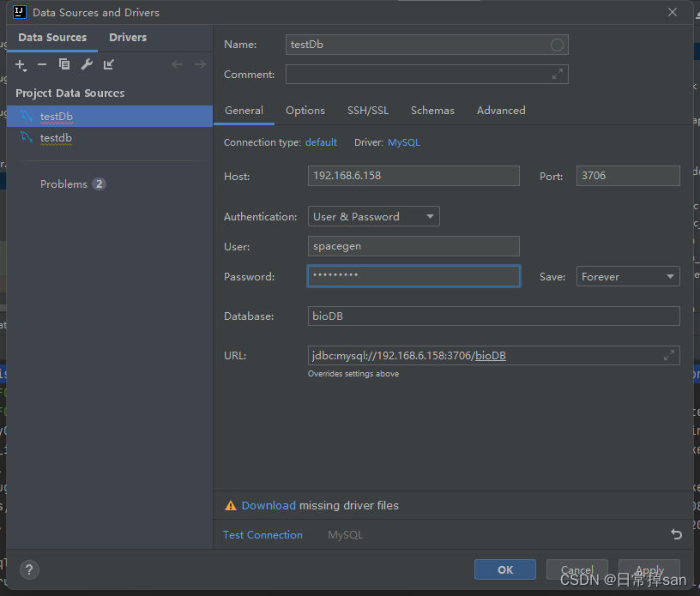Switch to the Drivers tab
This screenshot has width=700, height=596.
[128, 38]
